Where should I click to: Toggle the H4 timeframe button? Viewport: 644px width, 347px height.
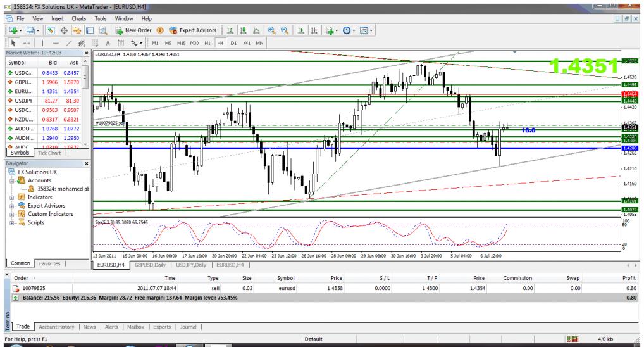221,43
